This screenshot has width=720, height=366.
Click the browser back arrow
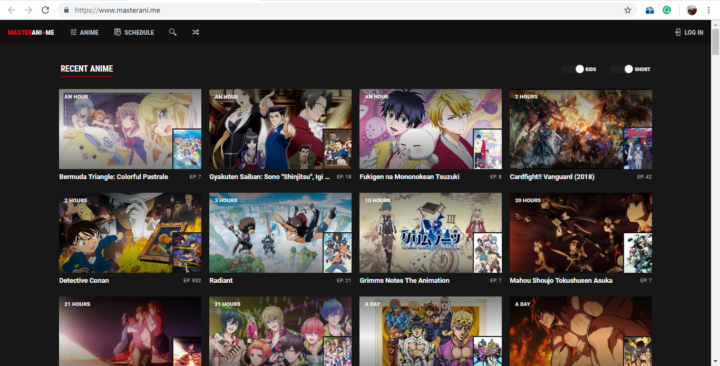(x=11, y=10)
